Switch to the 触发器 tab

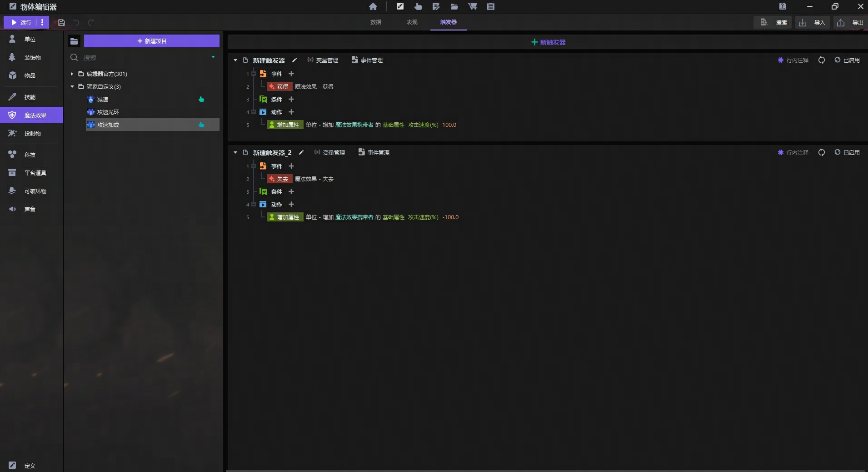pos(449,22)
